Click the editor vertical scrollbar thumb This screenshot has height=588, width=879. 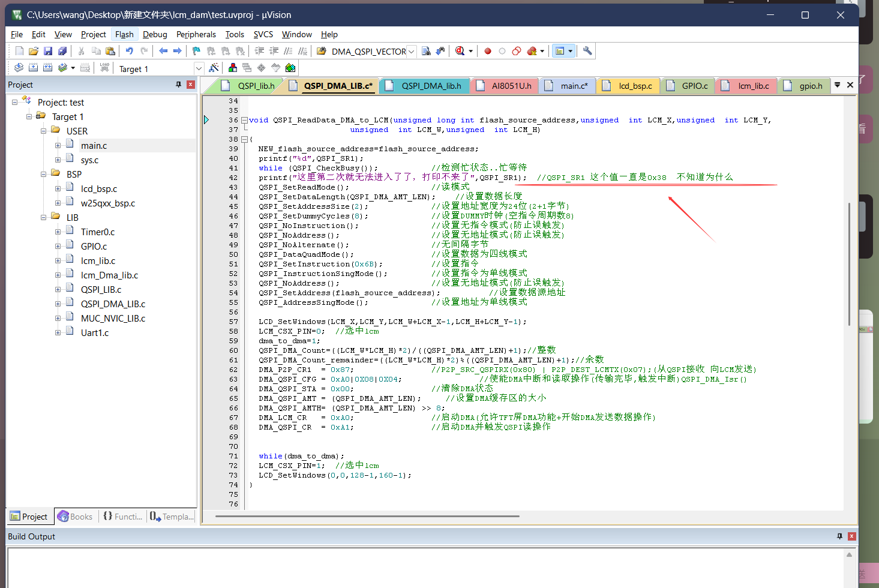[849, 264]
